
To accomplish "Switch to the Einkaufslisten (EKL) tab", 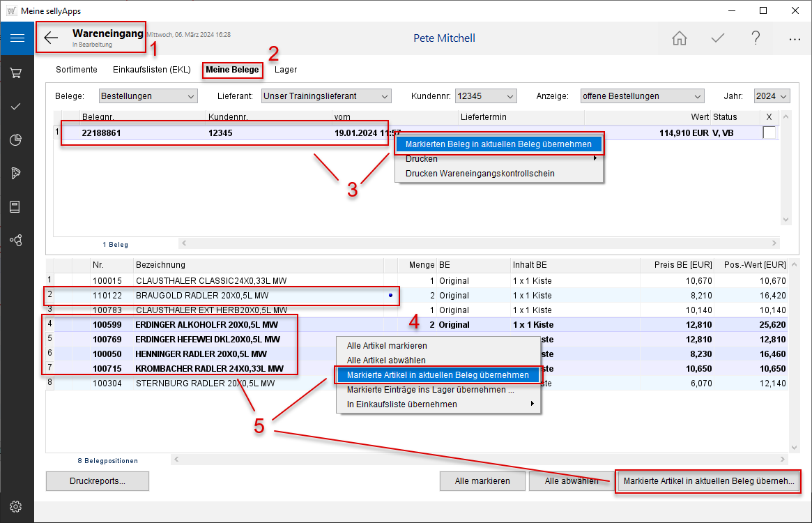I will pyautogui.click(x=151, y=70).
